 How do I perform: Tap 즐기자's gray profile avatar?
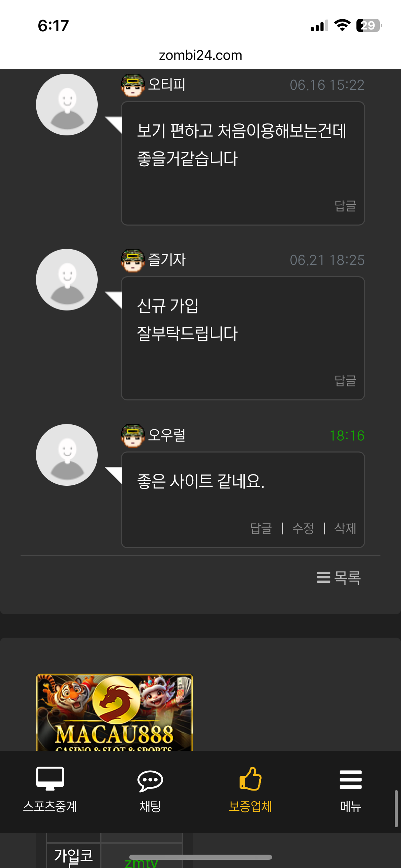coord(67,280)
